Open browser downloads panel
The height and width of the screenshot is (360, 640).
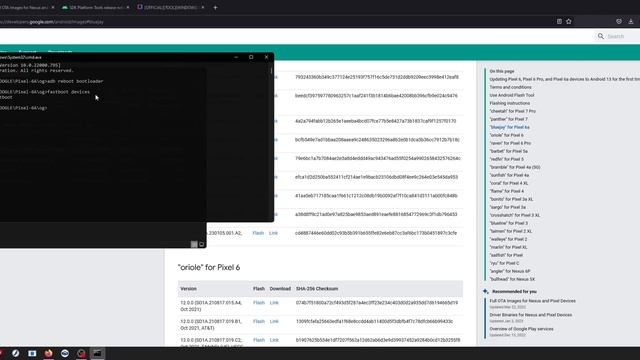(631, 21)
